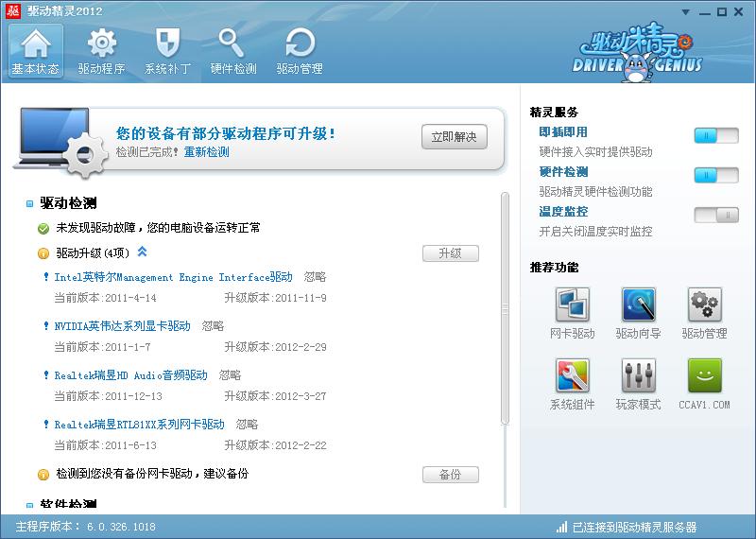This screenshot has height=539, width=756.
Task: Click the 重新检测 link
Action: coord(206,152)
